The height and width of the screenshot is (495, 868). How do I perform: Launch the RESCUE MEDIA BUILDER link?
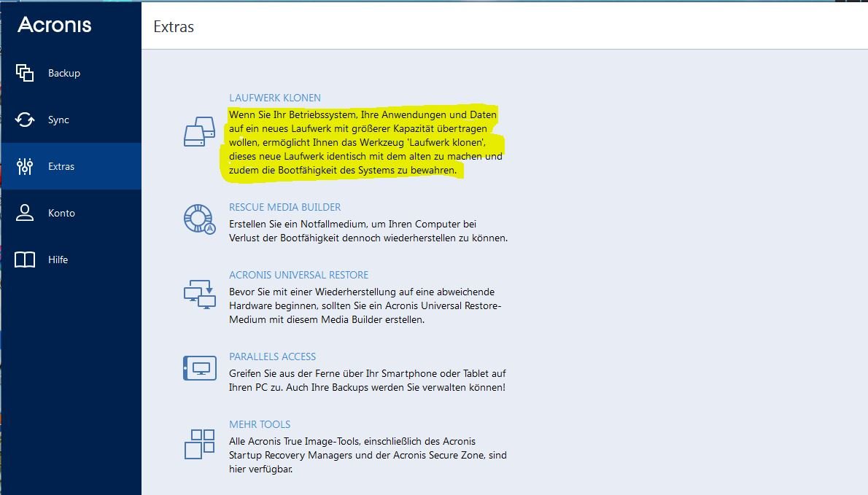[285, 207]
